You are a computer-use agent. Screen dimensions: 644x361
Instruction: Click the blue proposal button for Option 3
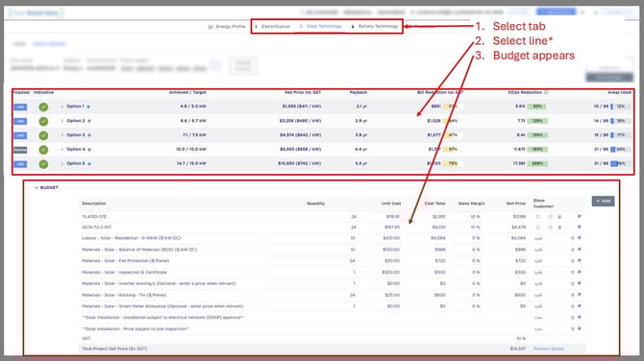[20, 135]
